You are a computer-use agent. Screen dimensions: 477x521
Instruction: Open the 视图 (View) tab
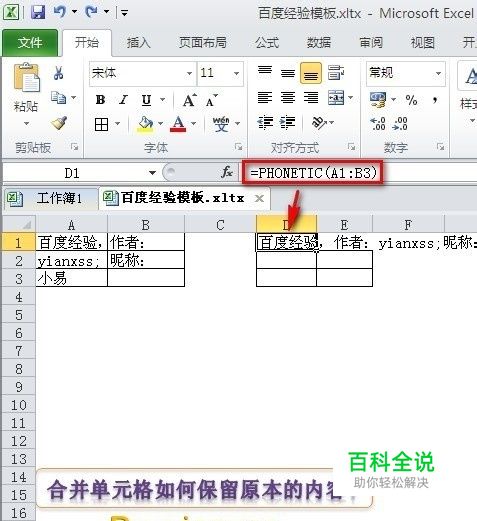tap(423, 43)
